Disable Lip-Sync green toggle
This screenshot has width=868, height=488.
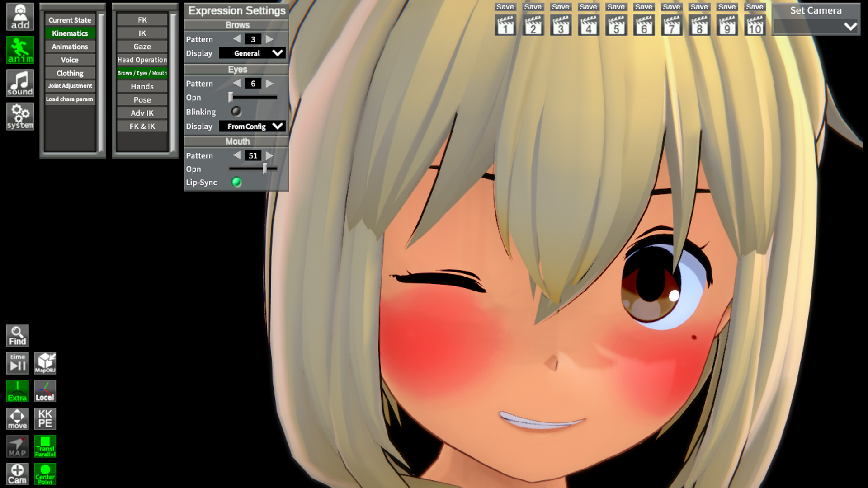[x=236, y=182]
